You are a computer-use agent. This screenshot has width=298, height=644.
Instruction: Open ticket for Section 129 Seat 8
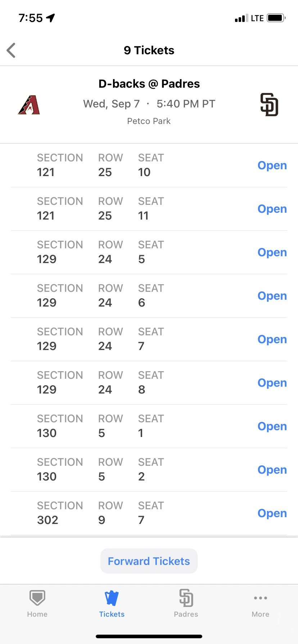click(x=272, y=383)
